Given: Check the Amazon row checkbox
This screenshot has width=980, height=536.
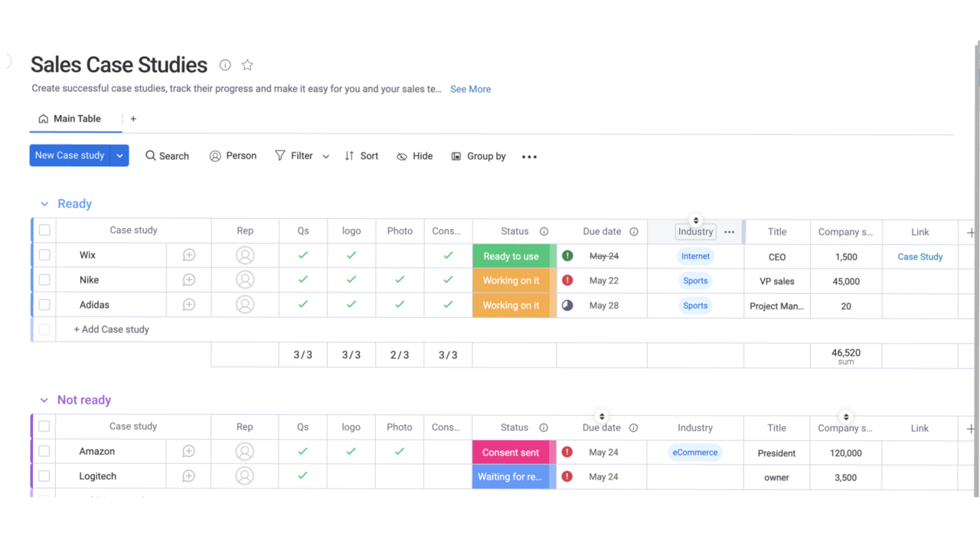Looking at the screenshot, I should tap(44, 452).
